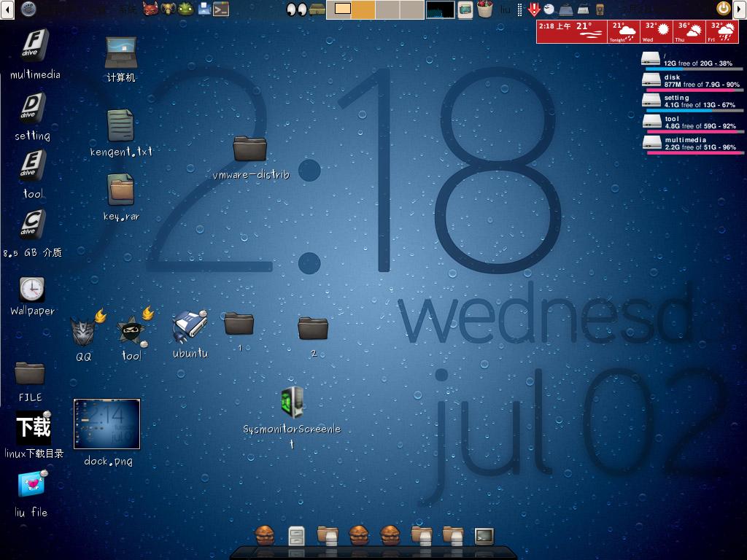Click the moon clock tray icon
Screen dimensions: 747x560
549,9
